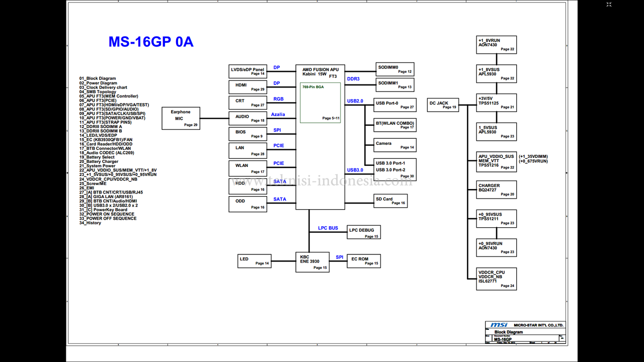Image resolution: width=644 pixels, height=362 pixels.
Task: Click the 'KBC ENE 3930' block
Action: point(312,262)
